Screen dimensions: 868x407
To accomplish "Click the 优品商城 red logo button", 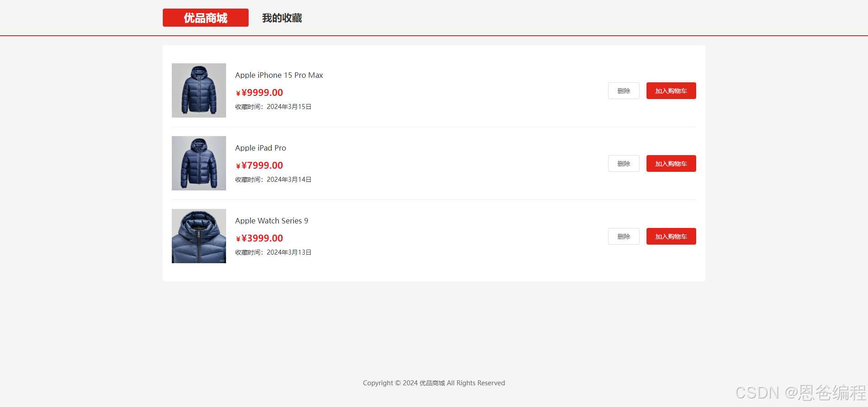I will pos(206,18).
